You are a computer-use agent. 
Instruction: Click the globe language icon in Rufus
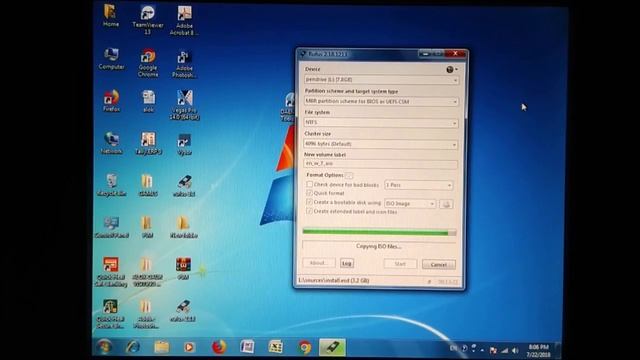point(450,69)
